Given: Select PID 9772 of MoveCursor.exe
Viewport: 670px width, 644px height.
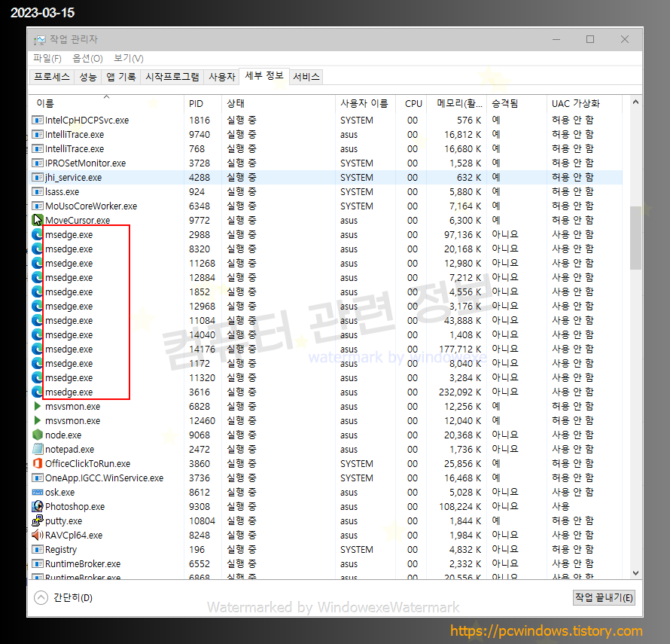Looking at the screenshot, I should 199,220.
